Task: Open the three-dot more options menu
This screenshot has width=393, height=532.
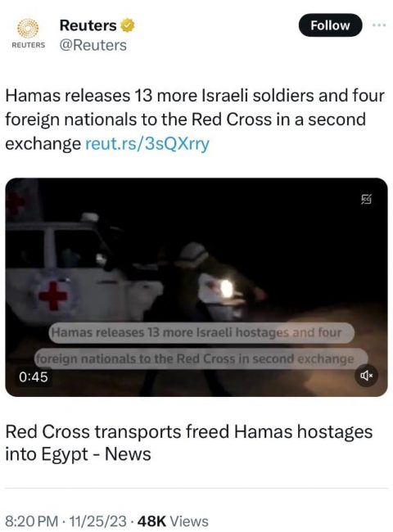Action: [x=379, y=25]
